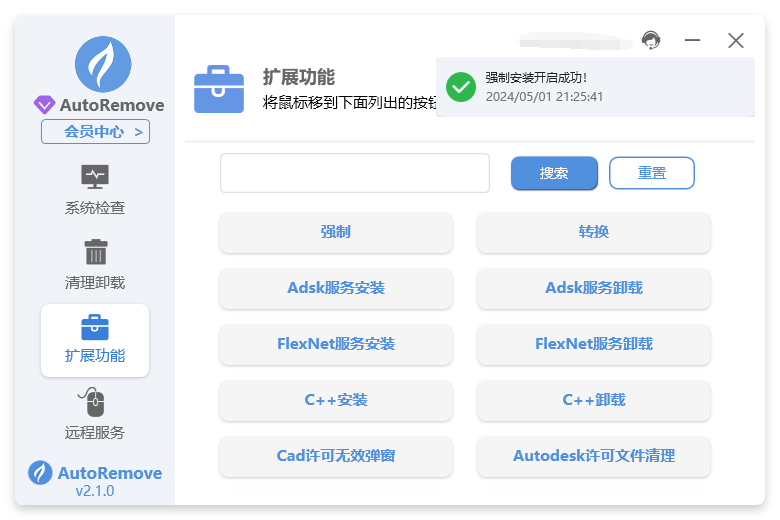
Task: Click the large briefcase header icon
Action: pos(218,89)
